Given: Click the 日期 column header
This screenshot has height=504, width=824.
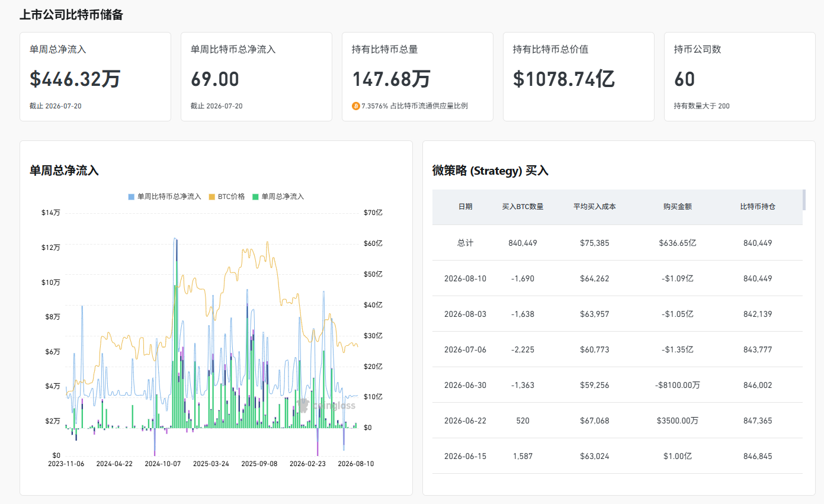Looking at the screenshot, I should point(465,207).
